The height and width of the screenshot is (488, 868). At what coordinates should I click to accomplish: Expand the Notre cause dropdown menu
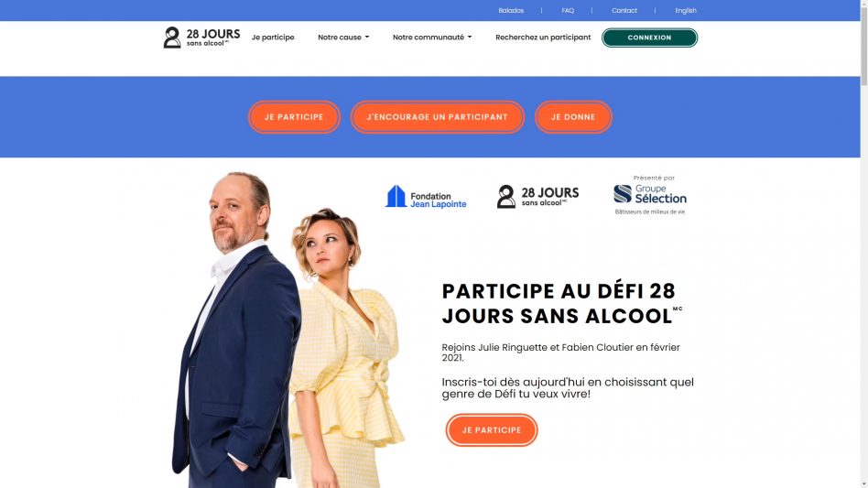(343, 37)
